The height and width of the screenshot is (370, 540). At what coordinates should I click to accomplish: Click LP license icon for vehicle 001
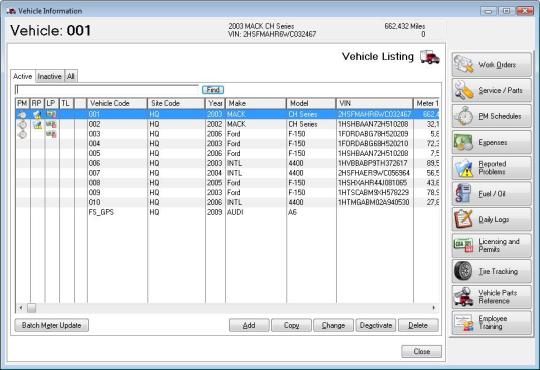pyautogui.click(x=51, y=114)
